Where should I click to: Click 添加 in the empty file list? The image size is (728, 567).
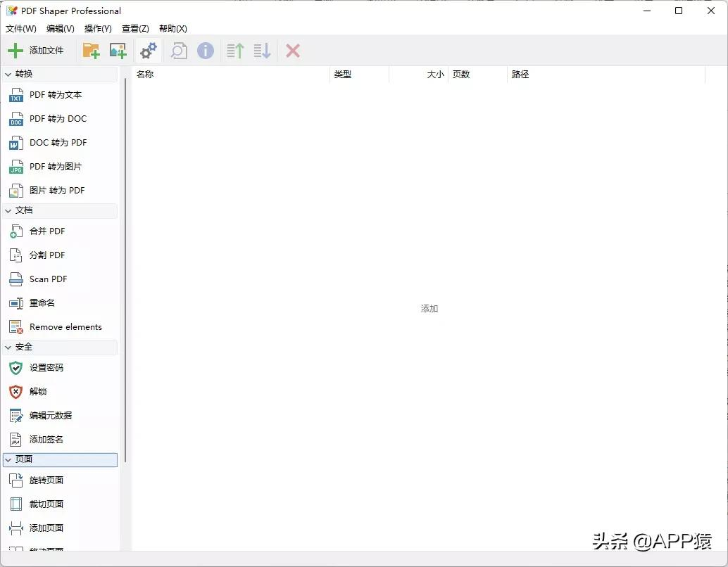[429, 308]
